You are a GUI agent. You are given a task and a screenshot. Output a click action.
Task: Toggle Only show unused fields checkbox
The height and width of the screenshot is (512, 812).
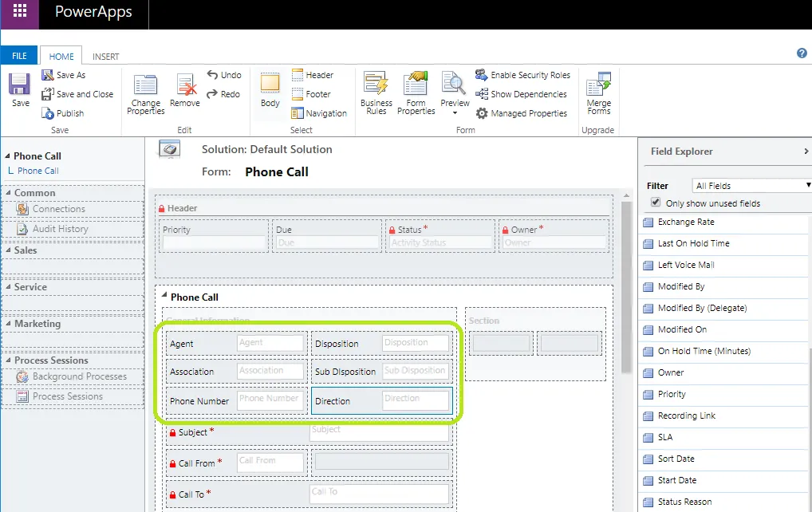pos(656,203)
